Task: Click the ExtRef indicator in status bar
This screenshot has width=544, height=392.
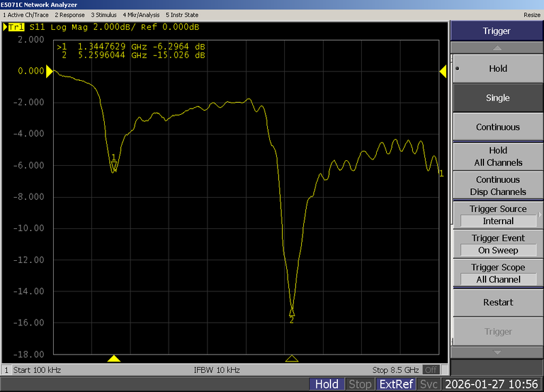Action: (396, 384)
